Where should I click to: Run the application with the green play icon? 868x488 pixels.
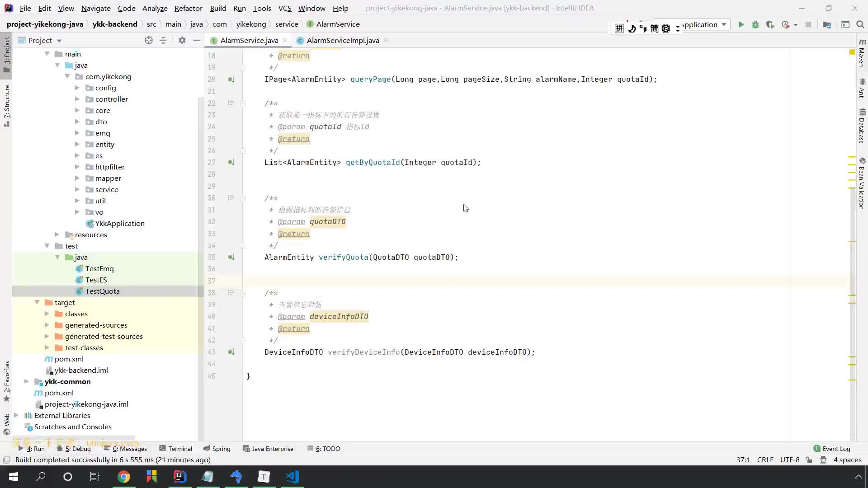tap(741, 25)
